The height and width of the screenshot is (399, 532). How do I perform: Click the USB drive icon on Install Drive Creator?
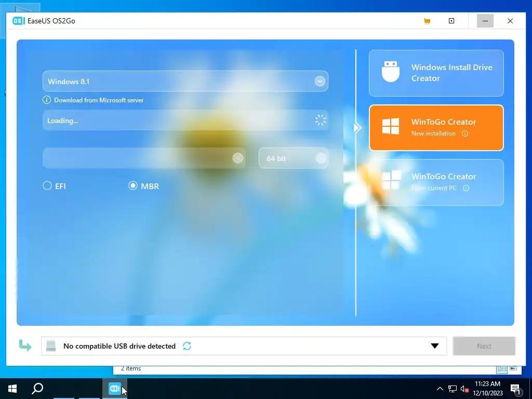click(391, 72)
